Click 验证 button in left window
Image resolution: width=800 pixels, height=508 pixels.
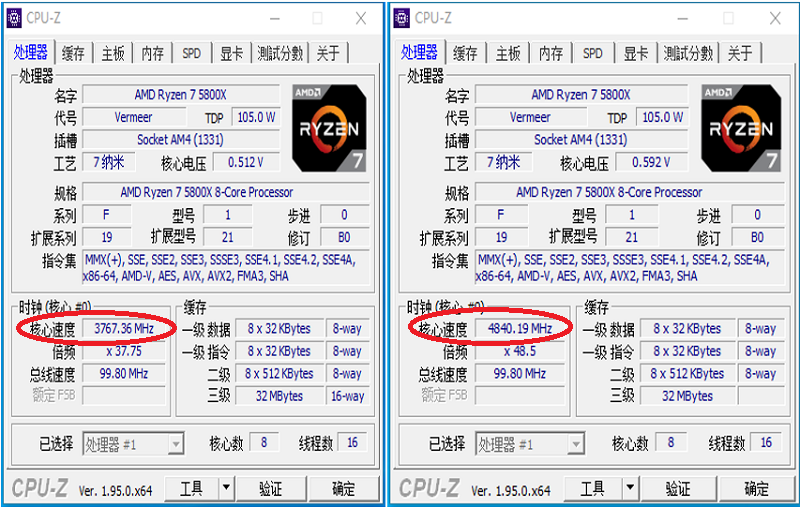coord(271,489)
